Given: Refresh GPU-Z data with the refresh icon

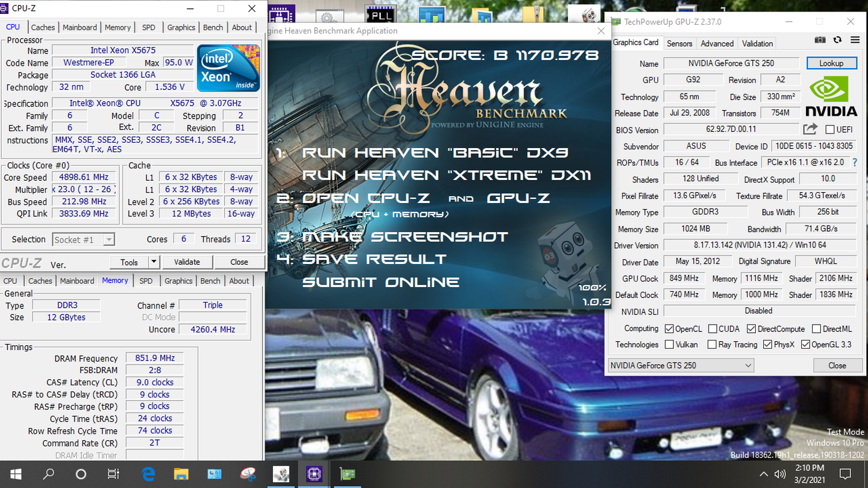Looking at the screenshot, I should pyautogui.click(x=837, y=40).
